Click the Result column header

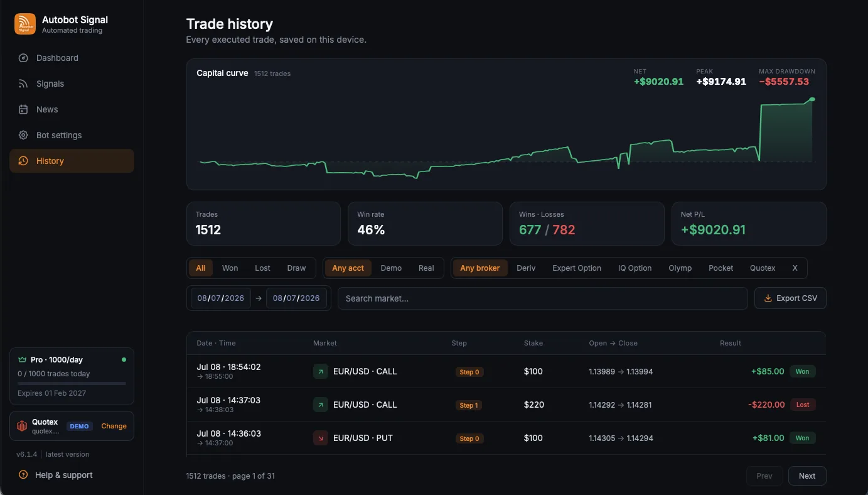pos(731,343)
